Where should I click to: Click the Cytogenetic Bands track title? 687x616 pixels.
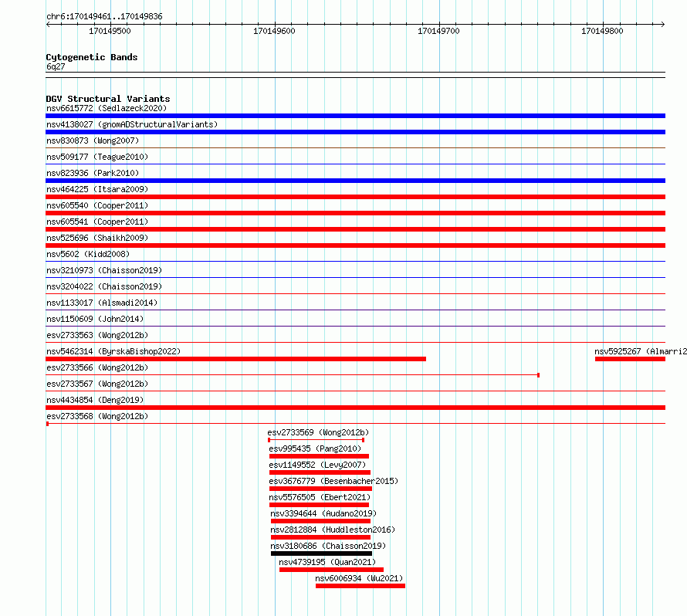point(92,57)
